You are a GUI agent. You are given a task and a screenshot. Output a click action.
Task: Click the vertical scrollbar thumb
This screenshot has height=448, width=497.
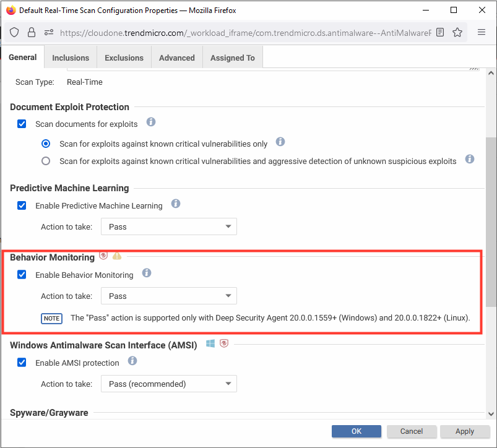(x=491, y=222)
